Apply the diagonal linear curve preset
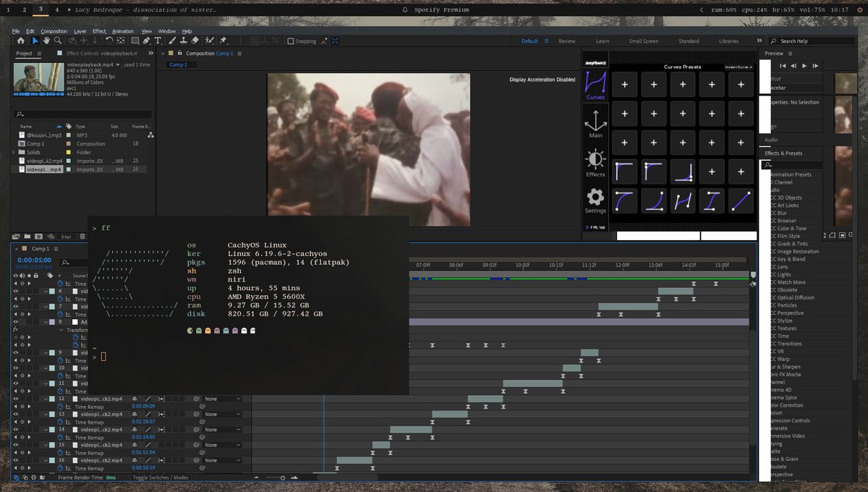This screenshot has height=492, width=868. tap(741, 200)
